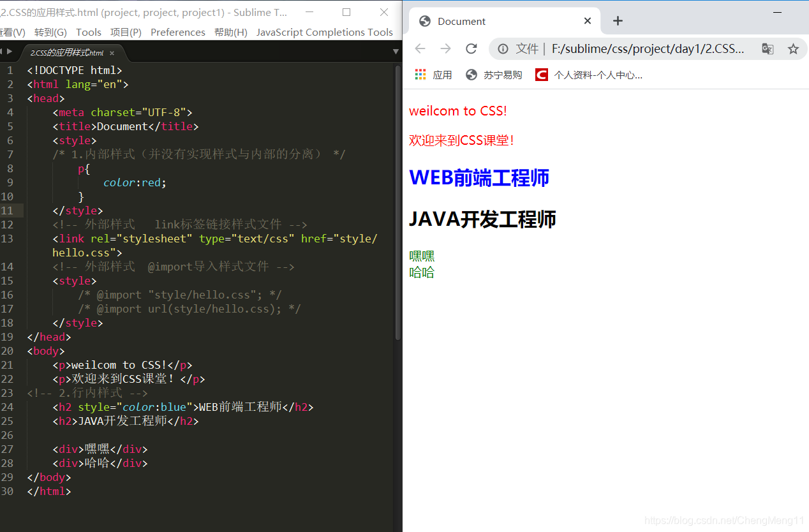Close the Document tab in Chrome
The width and height of the screenshot is (809, 532).
point(588,21)
